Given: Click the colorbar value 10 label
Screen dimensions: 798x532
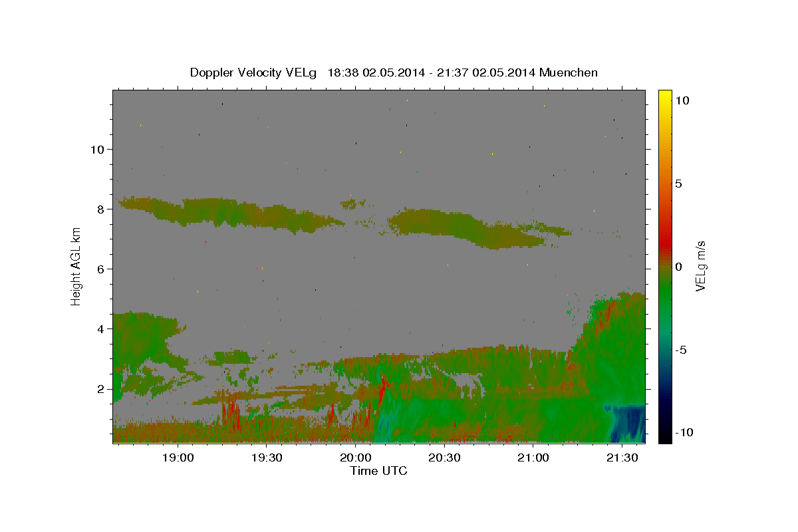Looking at the screenshot, I should click(682, 100).
